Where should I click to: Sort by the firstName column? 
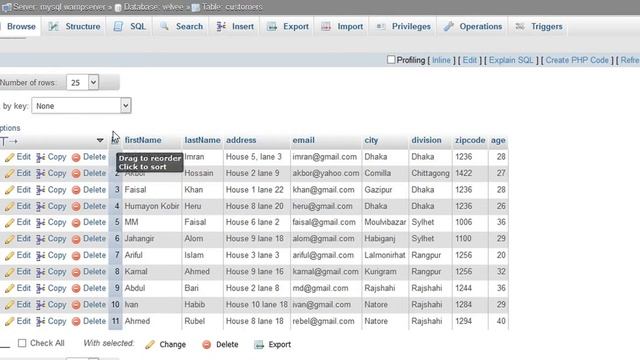(x=143, y=140)
